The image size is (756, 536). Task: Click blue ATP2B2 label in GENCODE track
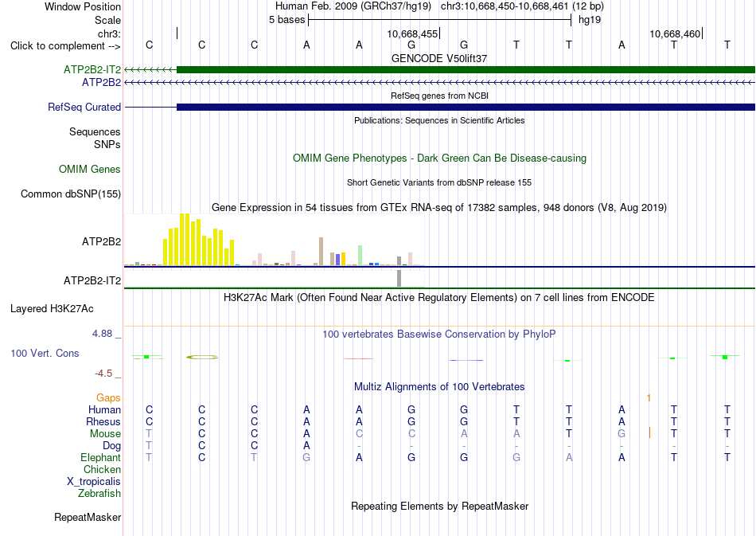[x=101, y=83]
